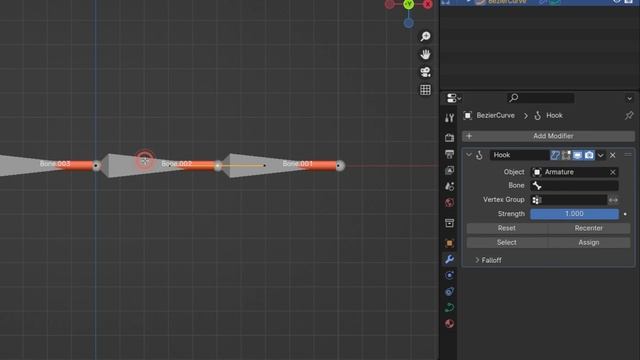
Task: Open the Object field showing Armature
Action: coord(574,172)
